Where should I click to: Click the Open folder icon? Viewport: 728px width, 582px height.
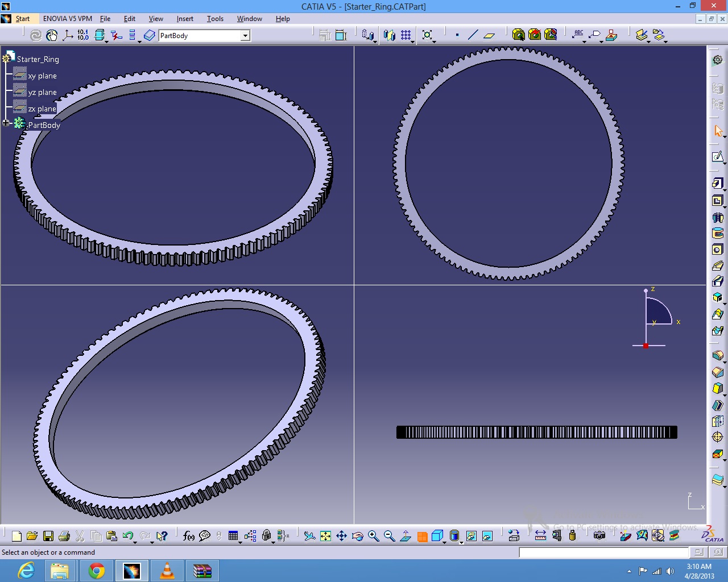coord(32,535)
